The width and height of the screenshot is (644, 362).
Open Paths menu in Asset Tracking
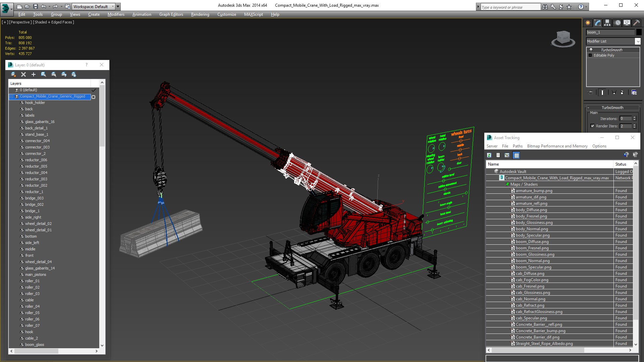pyautogui.click(x=518, y=146)
